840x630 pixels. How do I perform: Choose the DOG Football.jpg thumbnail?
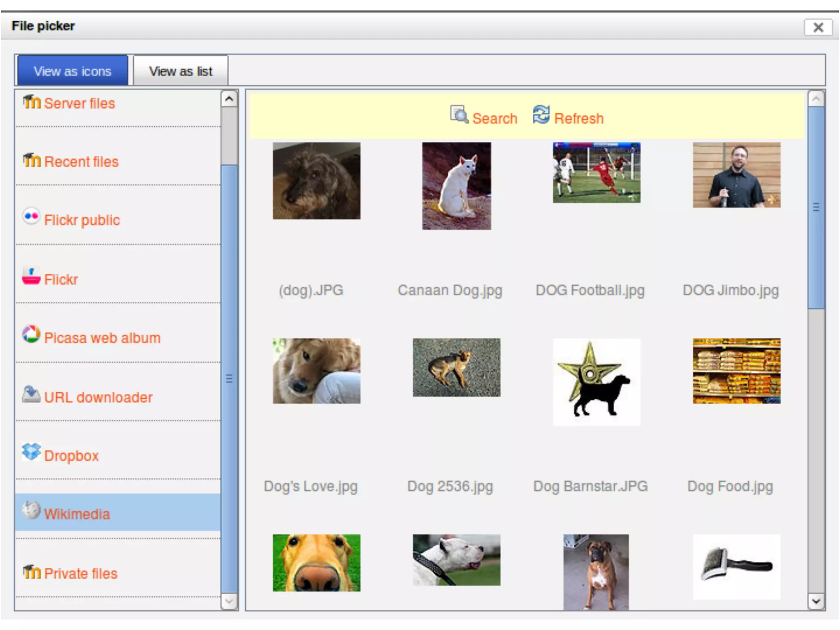596,173
